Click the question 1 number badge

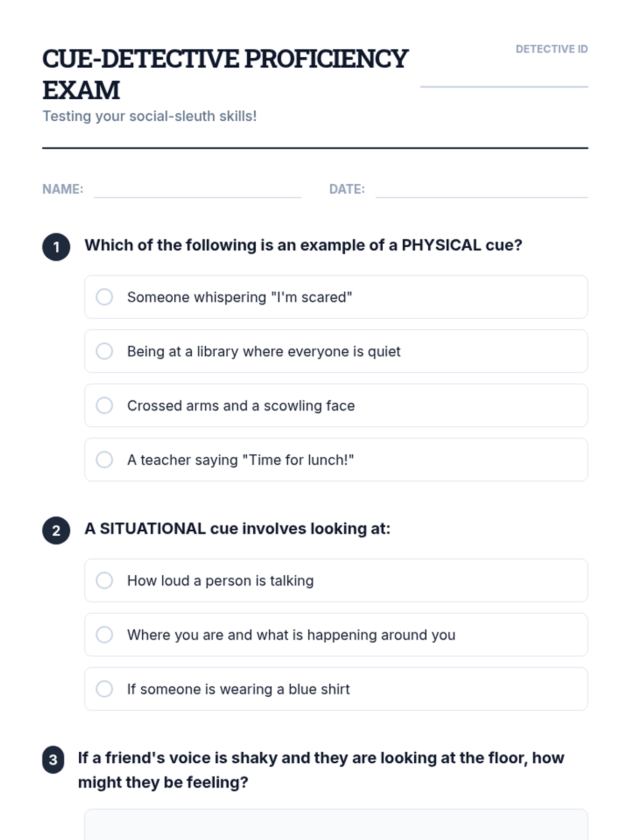56,247
